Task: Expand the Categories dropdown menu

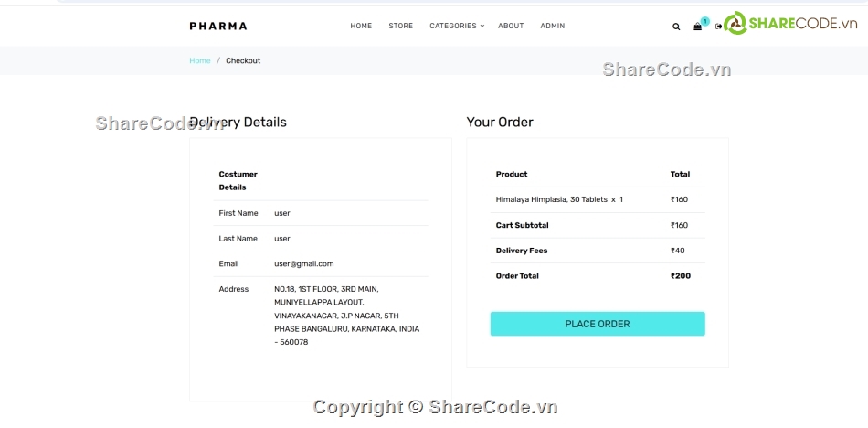Action: coord(456,26)
